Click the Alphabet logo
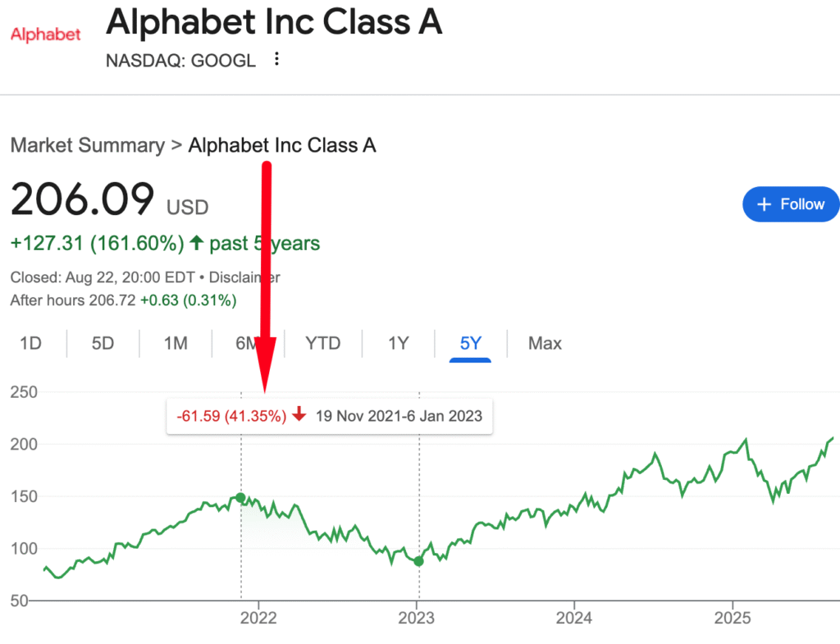This screenshot has width=840, height=644. (45, 34)
